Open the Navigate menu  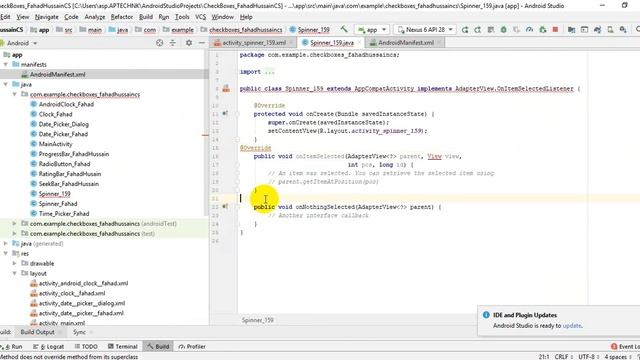(47, 17)
